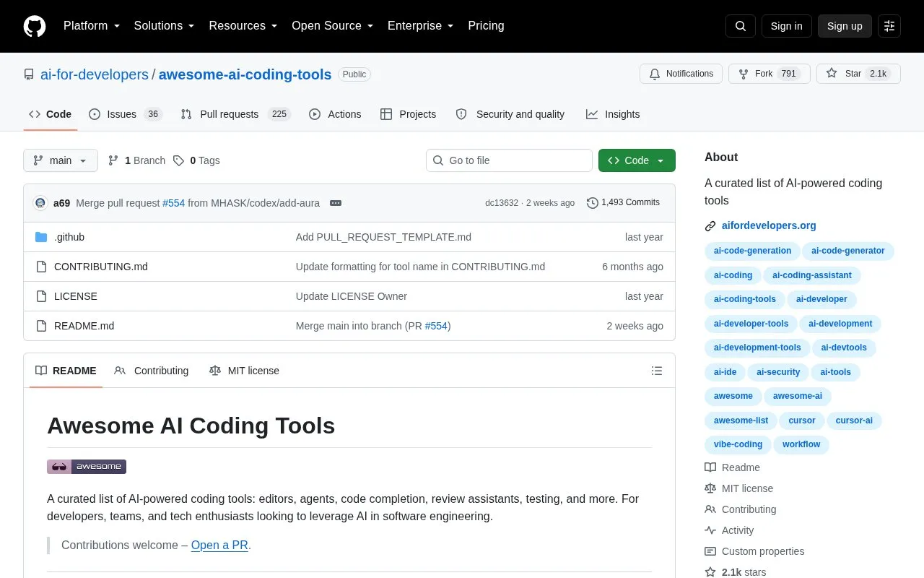
Task: Click the Sign up button
Action: click(x=845, y=26)
